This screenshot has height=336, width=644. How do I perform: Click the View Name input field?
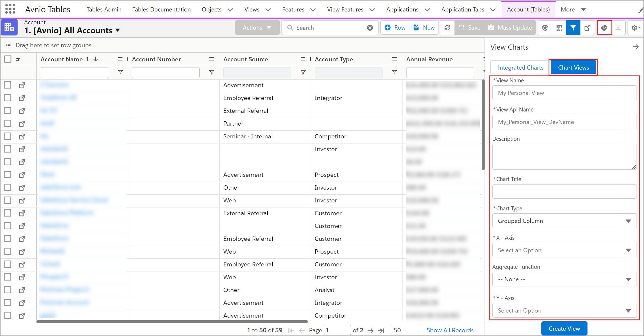click(x=564, y=93)
